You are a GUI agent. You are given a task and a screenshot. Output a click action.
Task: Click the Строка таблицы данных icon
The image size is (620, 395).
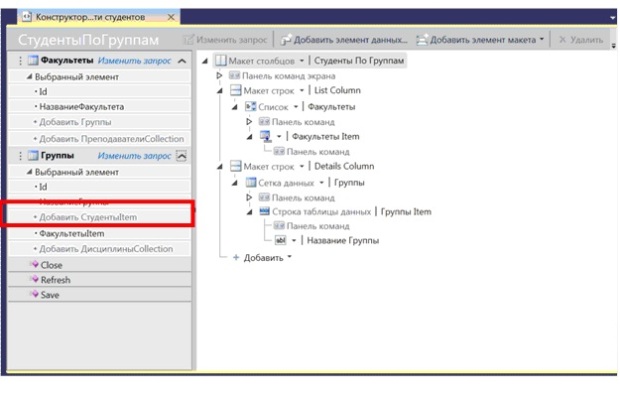coord(264,211)
